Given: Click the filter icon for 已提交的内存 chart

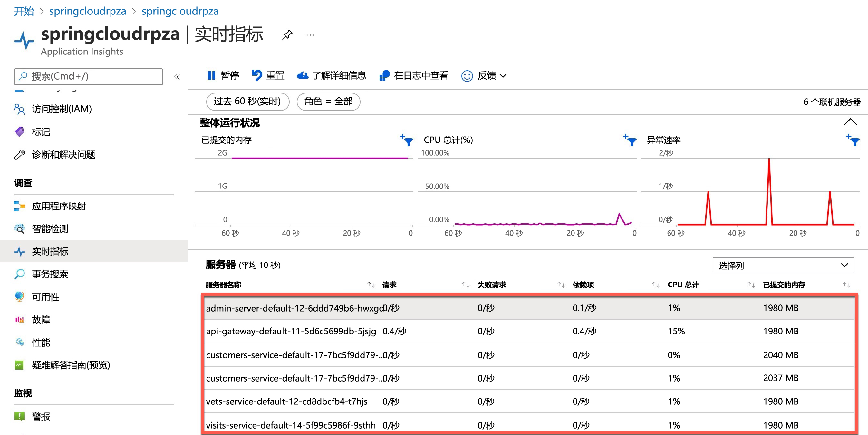Looking at the screenshot, I should tap(407, 140).
